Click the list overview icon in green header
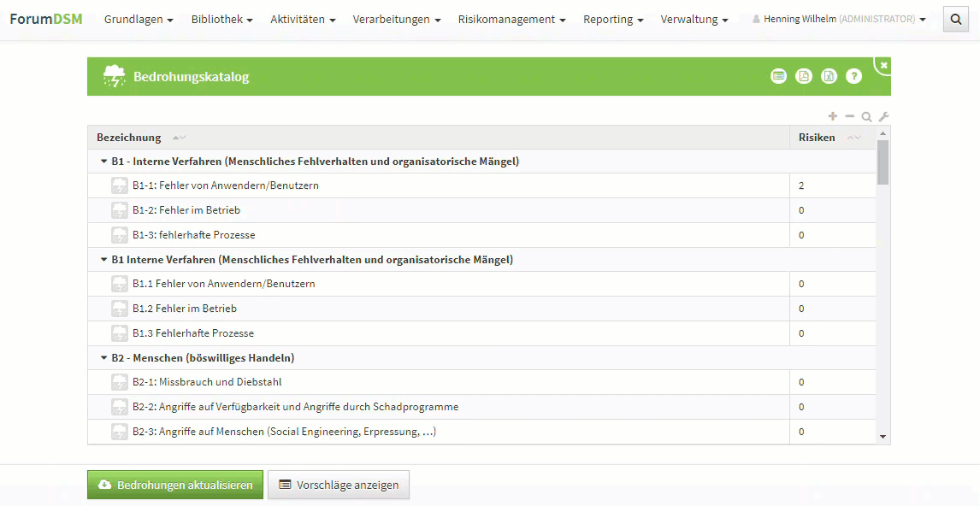Viewport: 980px width, 506px height. point(778,75)
